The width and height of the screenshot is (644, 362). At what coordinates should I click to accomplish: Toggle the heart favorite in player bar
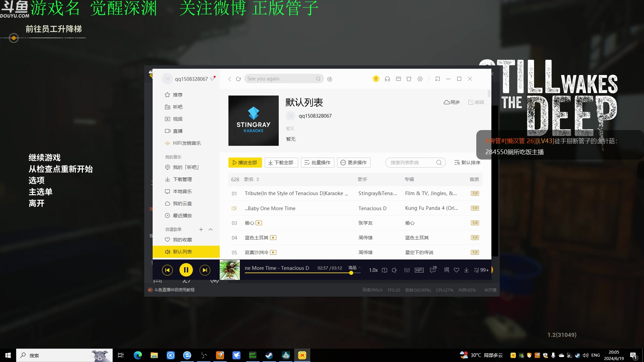(x=456, y=270)
